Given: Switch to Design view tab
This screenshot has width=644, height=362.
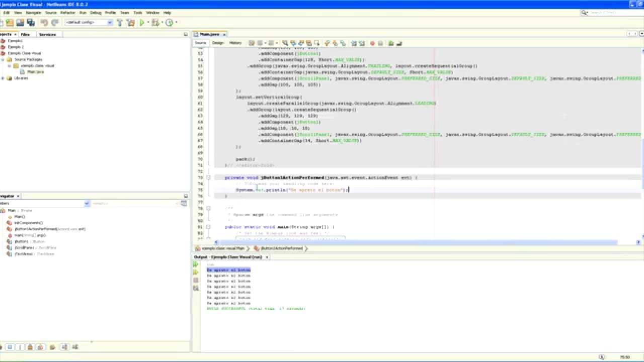Looking at the screenshot, I should click(x=218, y=43).
